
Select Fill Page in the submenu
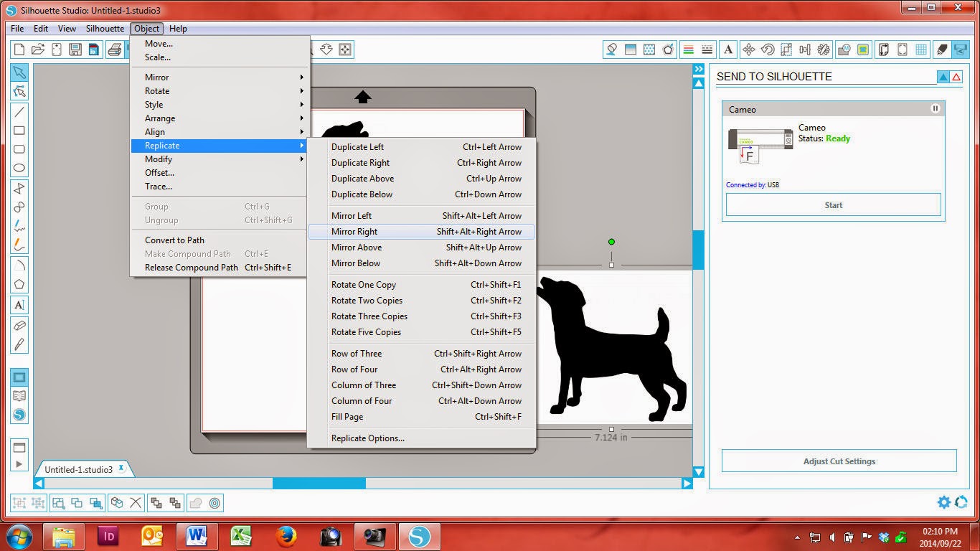coord(421,417)
